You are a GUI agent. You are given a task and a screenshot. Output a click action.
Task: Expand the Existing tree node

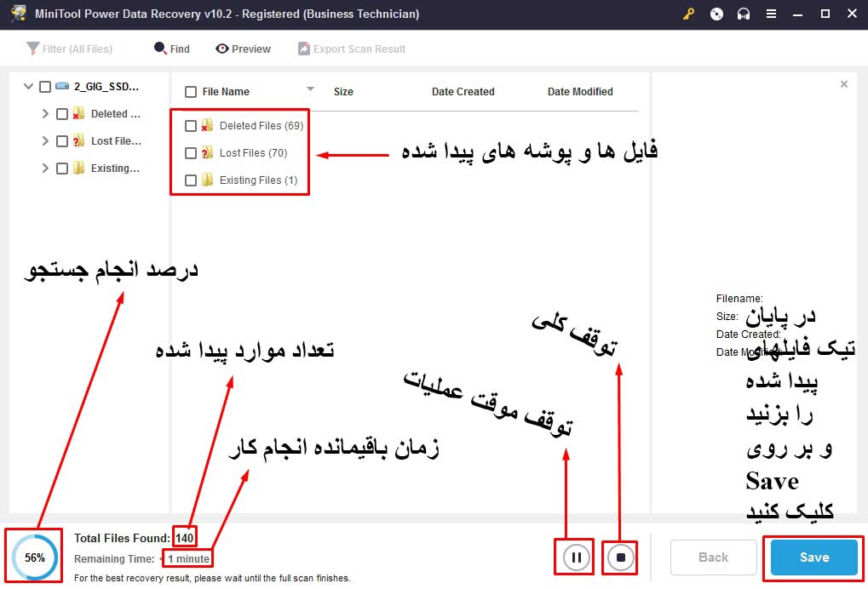[x=45, y=168]
